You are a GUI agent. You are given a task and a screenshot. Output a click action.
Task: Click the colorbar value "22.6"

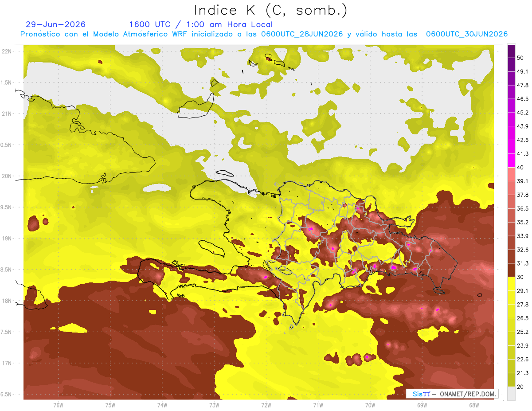click(x=523, y=360)
